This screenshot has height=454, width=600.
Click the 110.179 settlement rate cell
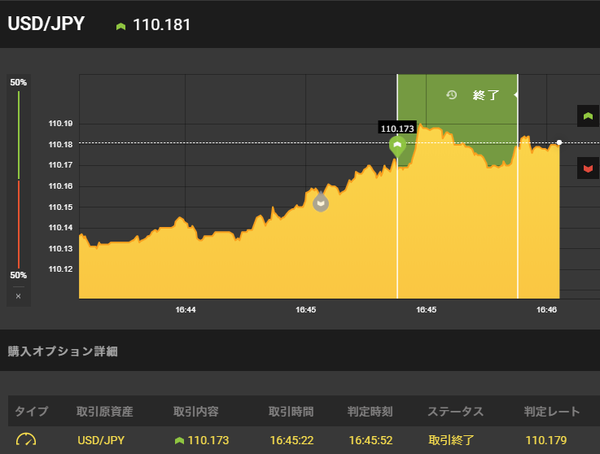coord(546,440)
